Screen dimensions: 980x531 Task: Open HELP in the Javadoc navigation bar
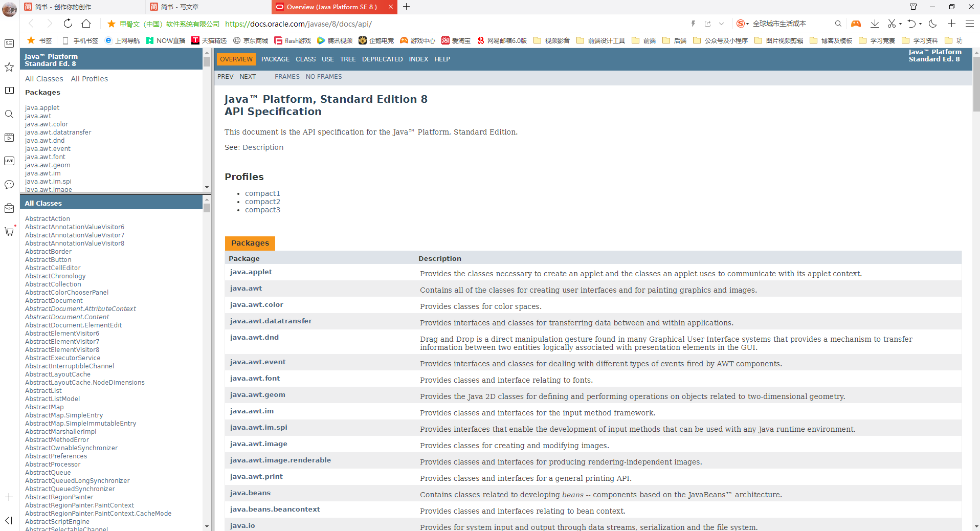pyautogui.click(x=442, y=59)
